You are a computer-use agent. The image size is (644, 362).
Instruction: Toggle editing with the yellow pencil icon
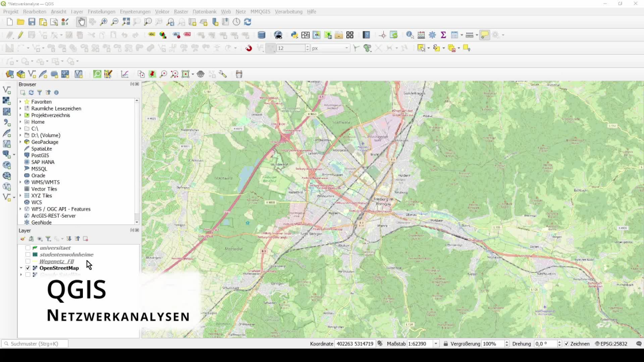tap(20, 35)
